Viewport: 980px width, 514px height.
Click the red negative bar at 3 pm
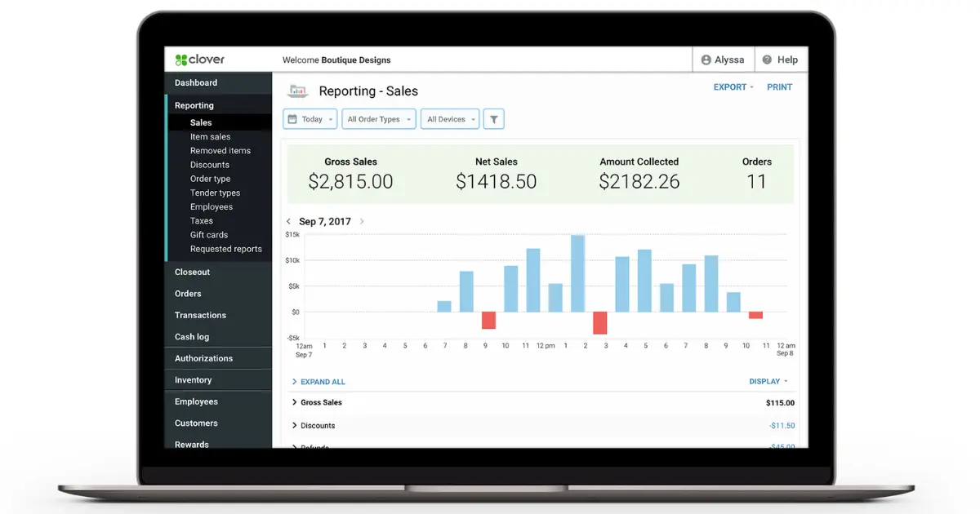tap(600, 322)
